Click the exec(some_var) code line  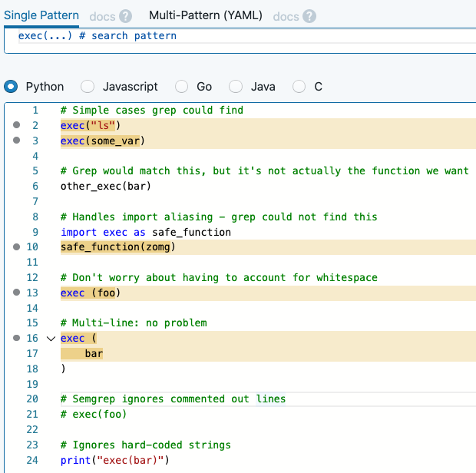point(103,141)
